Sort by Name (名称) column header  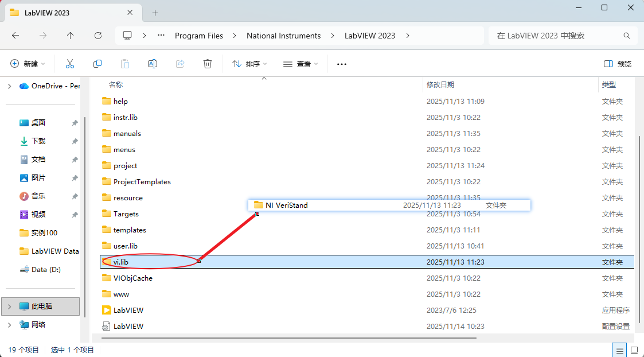(x=115, y=85)
